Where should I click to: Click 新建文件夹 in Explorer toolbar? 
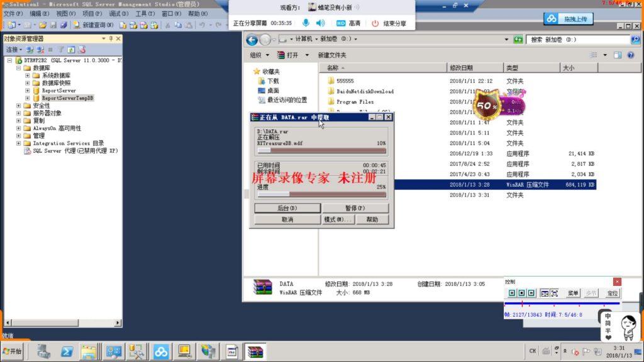[x=332, y=55]
